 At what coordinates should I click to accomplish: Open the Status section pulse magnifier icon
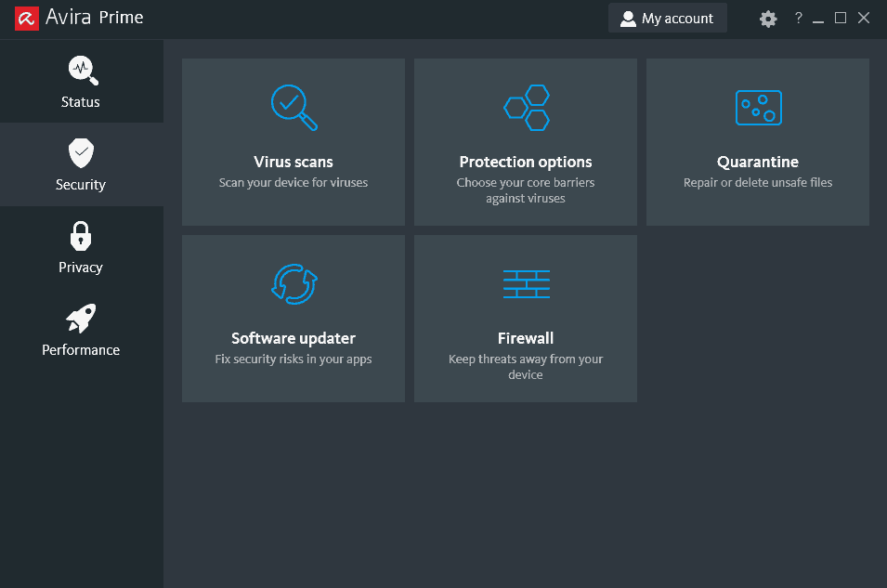[84, 71]
